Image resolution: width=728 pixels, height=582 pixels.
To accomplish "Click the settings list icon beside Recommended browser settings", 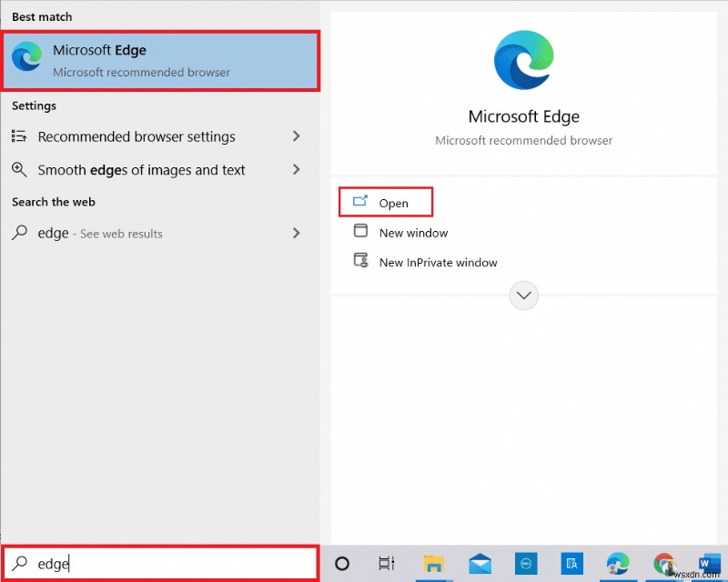I will point(19,136).
